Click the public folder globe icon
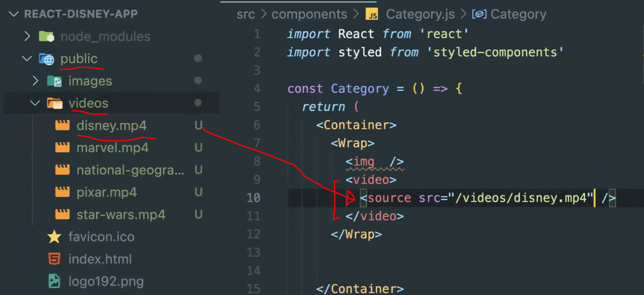644x295 pixels. [47, 59]
